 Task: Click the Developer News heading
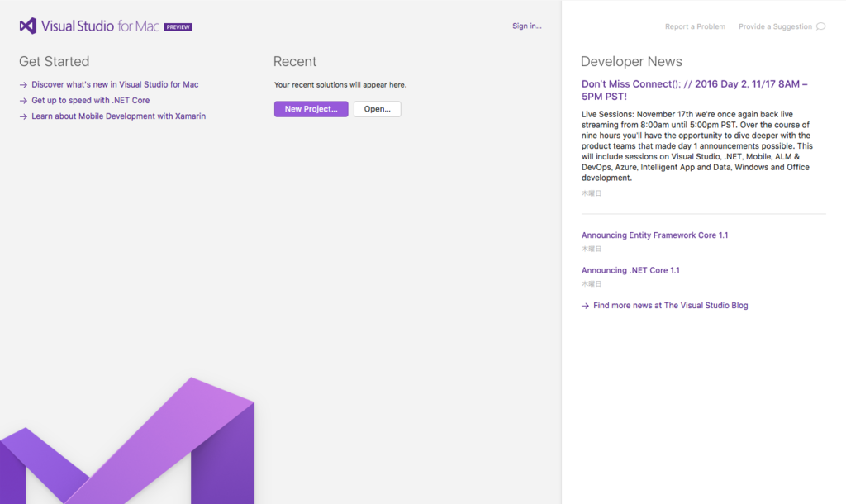pyautogui.click(x=631, y=61)
